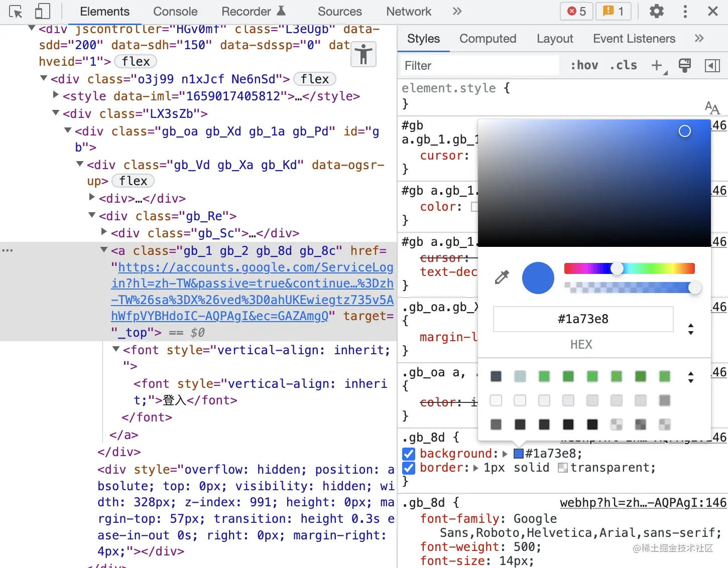The height and width of the screenshot is (568, 728).
Task: Click the warnings counter badge
Action: (x=613, y=11)
